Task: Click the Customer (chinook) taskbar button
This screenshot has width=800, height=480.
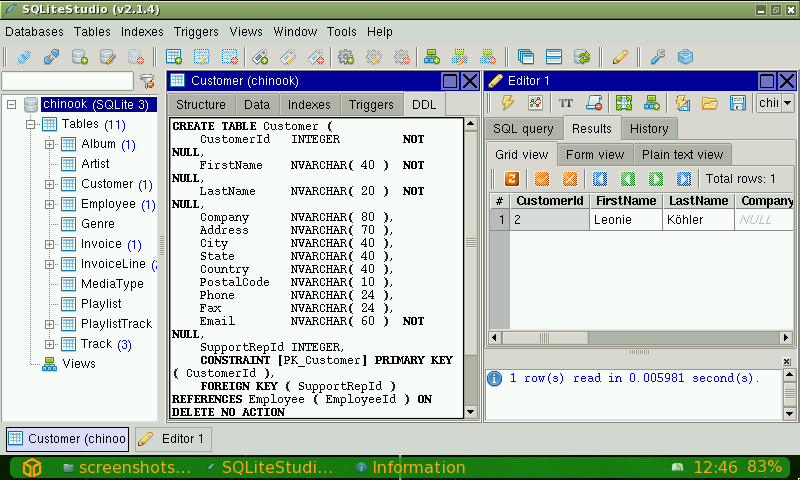Action: 67,439
